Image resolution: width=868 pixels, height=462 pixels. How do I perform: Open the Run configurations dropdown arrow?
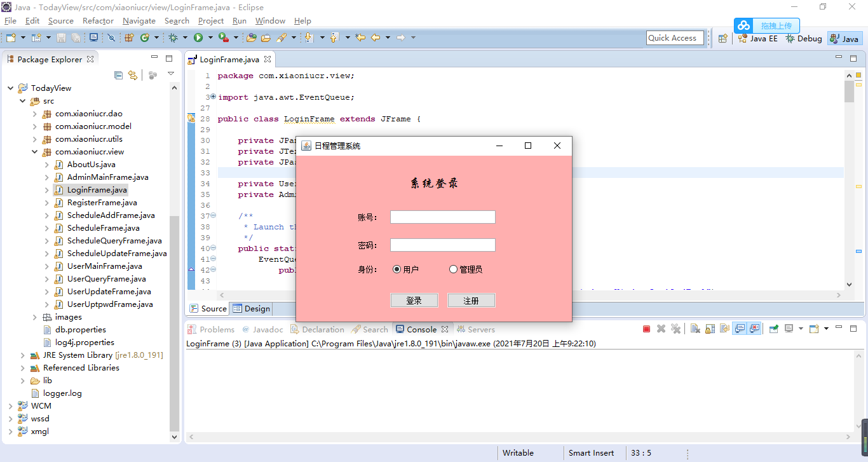[210, 37]
